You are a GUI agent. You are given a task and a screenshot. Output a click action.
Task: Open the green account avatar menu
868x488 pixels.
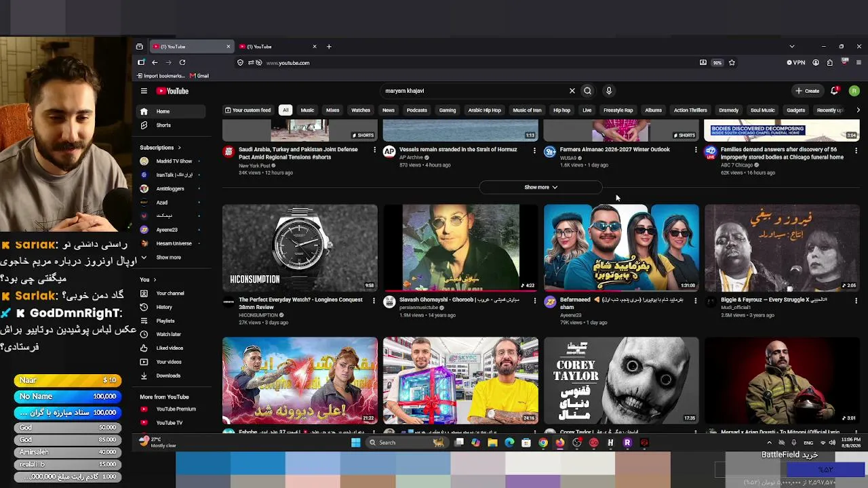click(854, 91)
